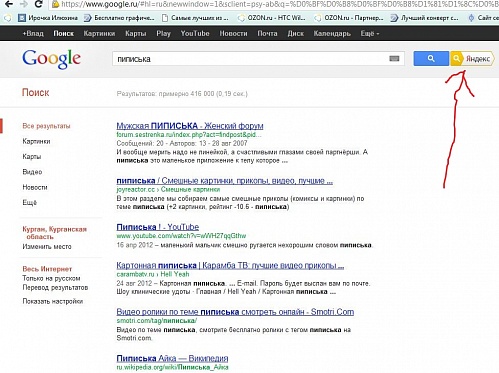Image resolution: width=499 pixels, height=373 pixels.
Task: Select Почта in the black Google bar
Action: (x=267, y=33)
